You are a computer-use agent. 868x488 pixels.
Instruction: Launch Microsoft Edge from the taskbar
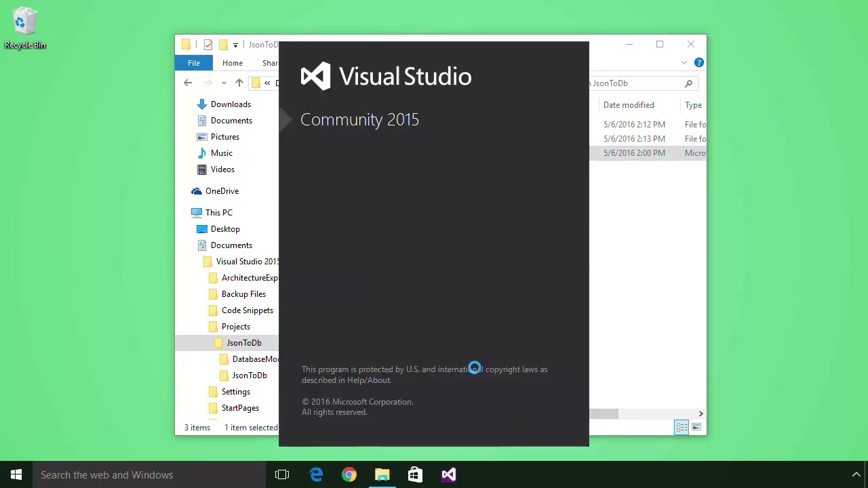(316, 474)
